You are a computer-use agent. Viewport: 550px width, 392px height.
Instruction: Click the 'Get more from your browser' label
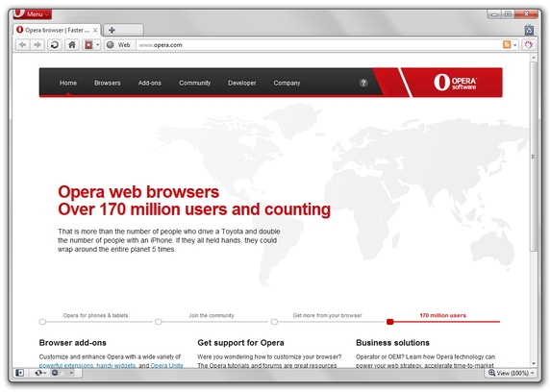point(327,315)
